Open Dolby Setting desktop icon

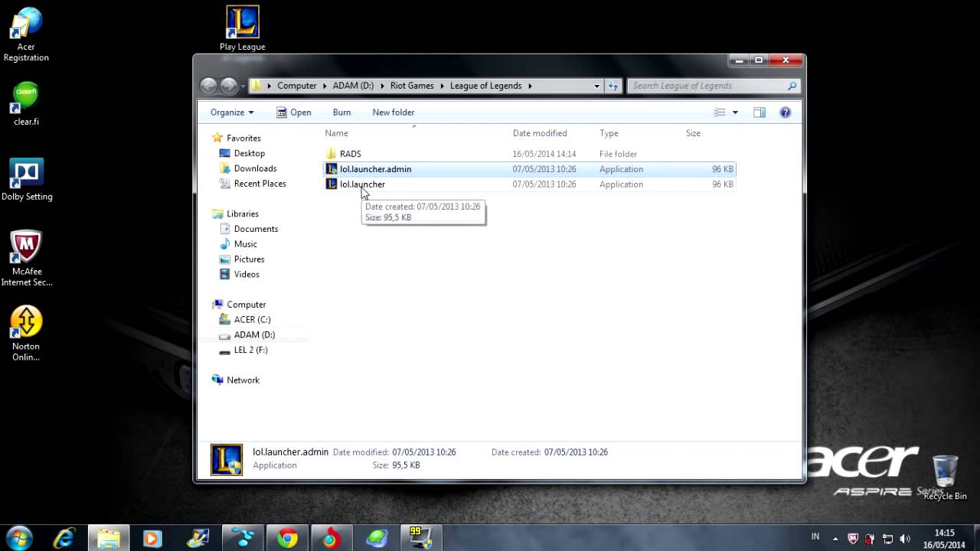(x=27, y=180)
